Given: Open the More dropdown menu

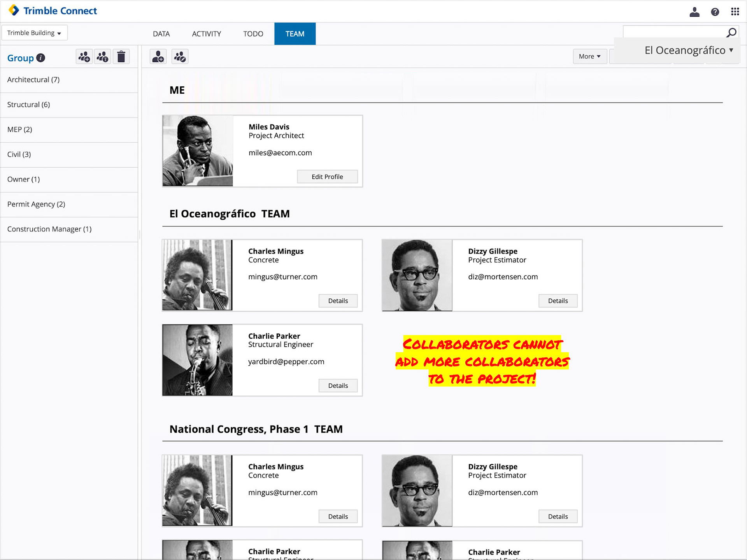Looking at the screenshot, I should [x=589, y=56].
